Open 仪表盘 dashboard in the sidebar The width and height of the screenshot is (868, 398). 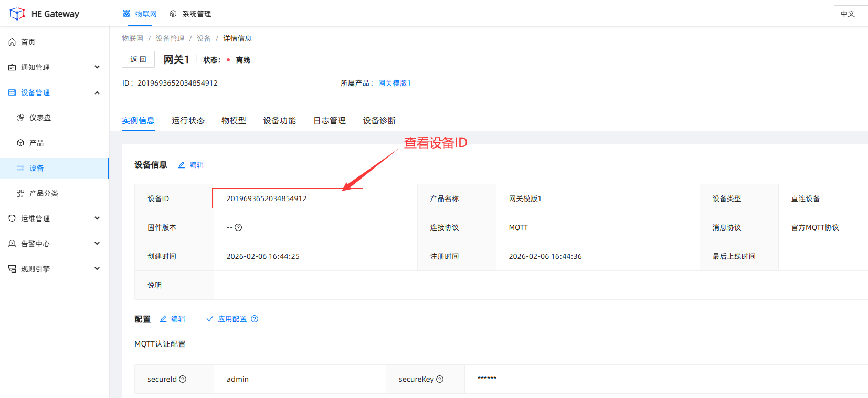(40, 118)
